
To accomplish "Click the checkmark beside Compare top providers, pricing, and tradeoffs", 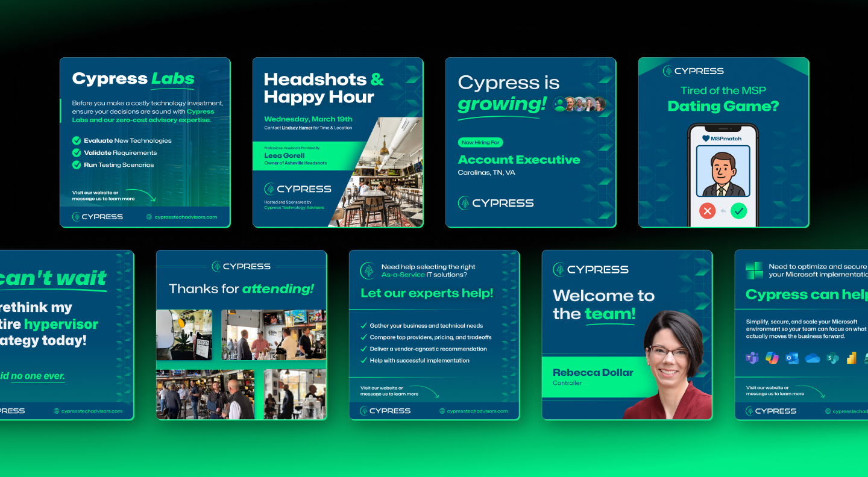I will (363, 337).
